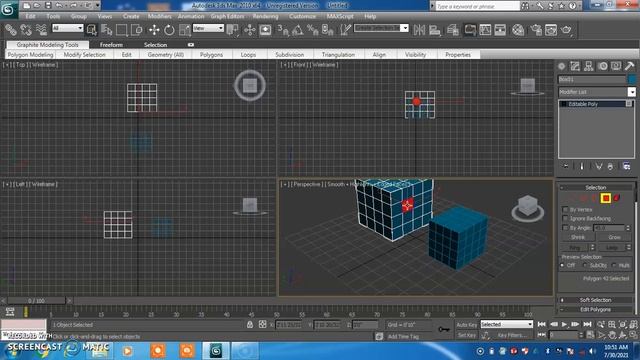Open the MAXScript menu

coord(340,16)
